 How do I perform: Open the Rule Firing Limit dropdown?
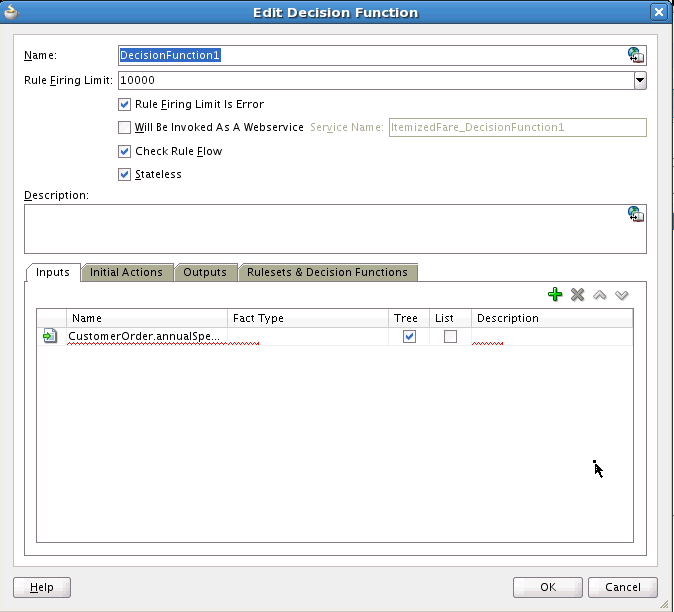pos(640,80)
